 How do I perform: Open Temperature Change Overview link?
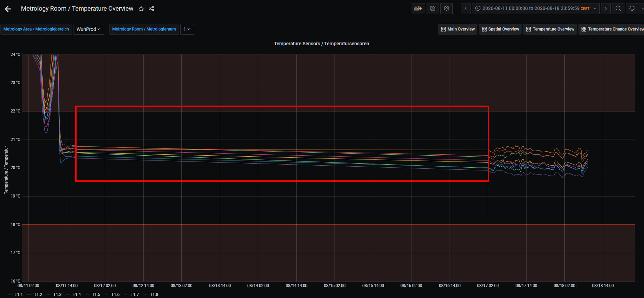click(612, 29)
